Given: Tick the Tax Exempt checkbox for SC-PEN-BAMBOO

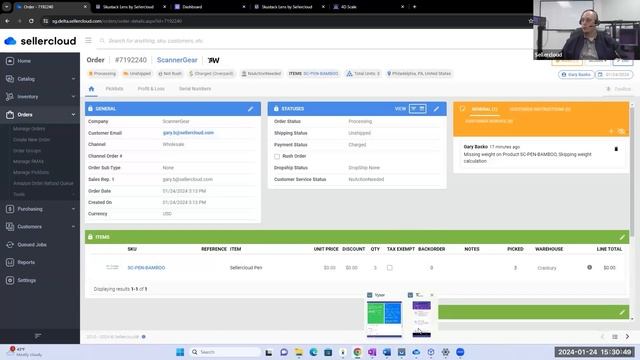Looking at the screenshot, I should [x=390, y=268].
